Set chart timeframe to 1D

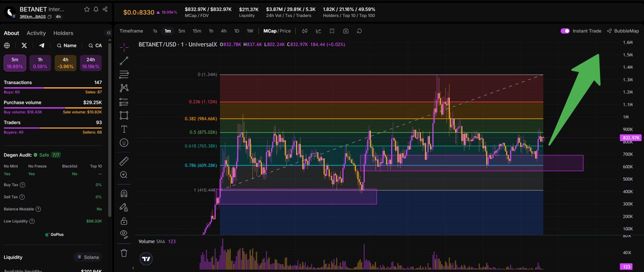pos(237,31)
